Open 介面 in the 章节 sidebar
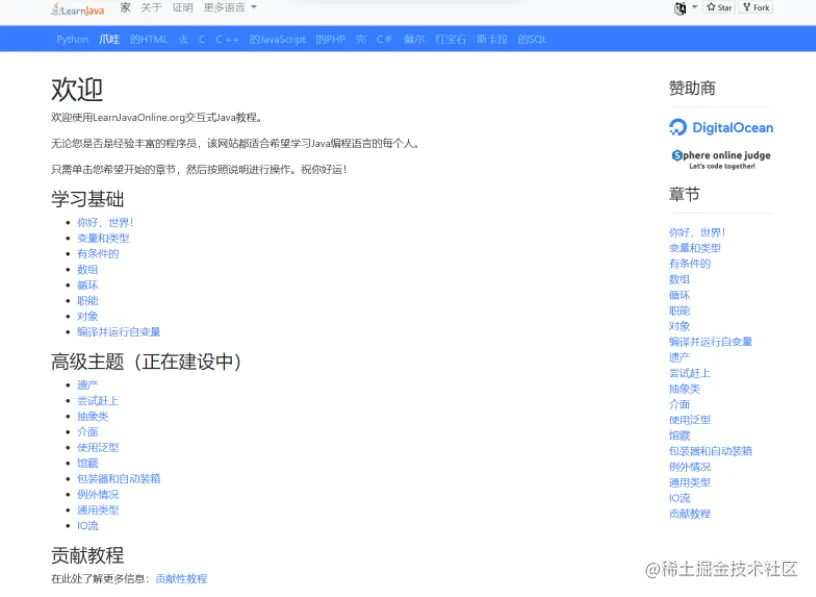 679,404
